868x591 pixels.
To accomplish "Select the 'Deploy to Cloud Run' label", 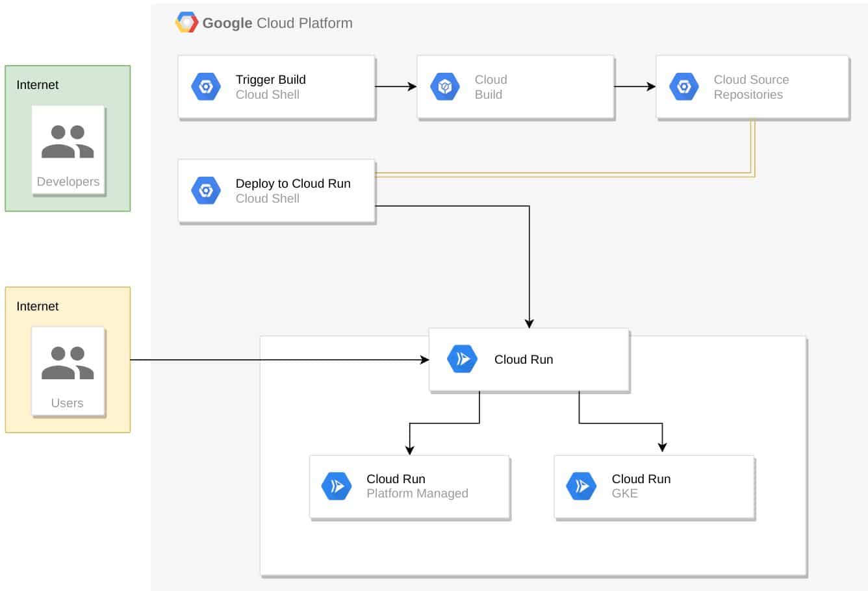I will [293, 183].
